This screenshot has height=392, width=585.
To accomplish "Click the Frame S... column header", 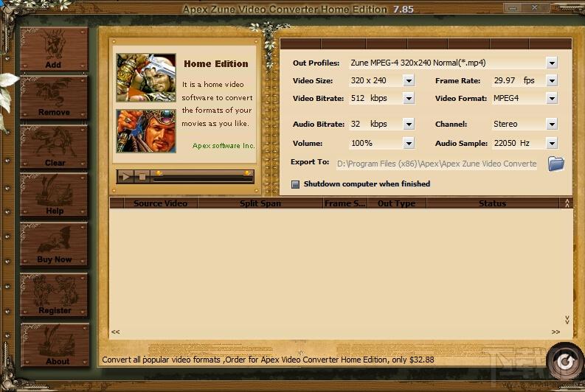I will point(345,203).
